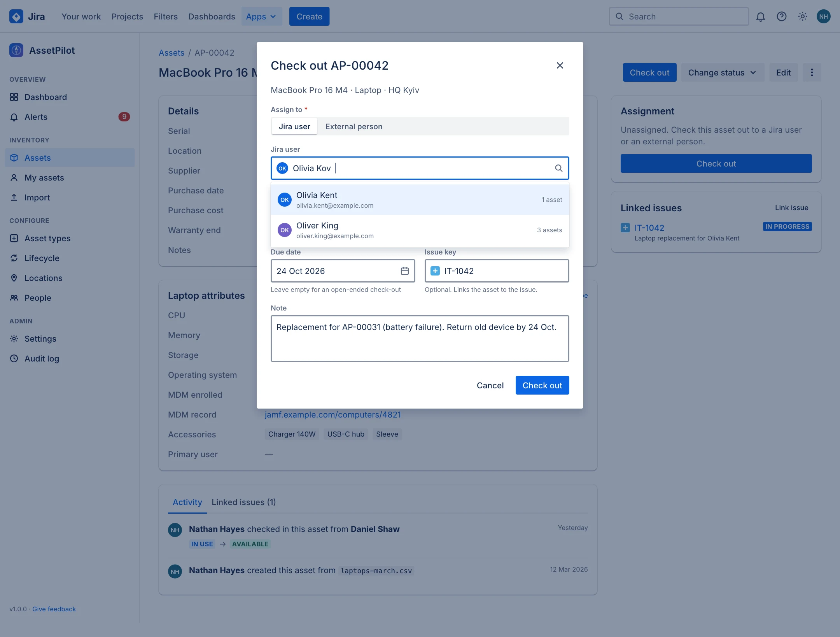Open the three-dot more actions menu
840x637 pixels.
point(812,72)
